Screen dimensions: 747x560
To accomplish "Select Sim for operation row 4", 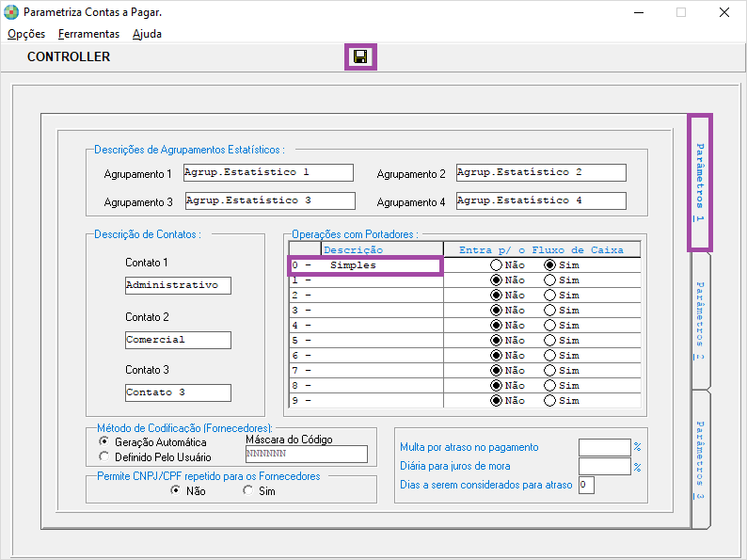I will pos(549,325).
